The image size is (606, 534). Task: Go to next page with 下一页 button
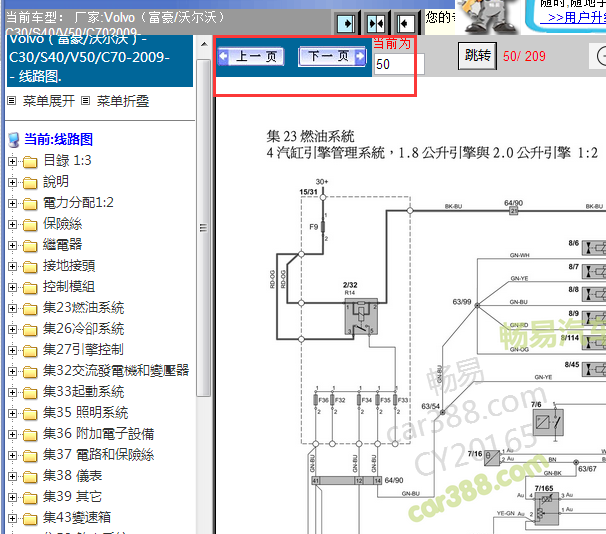point(332,57)
